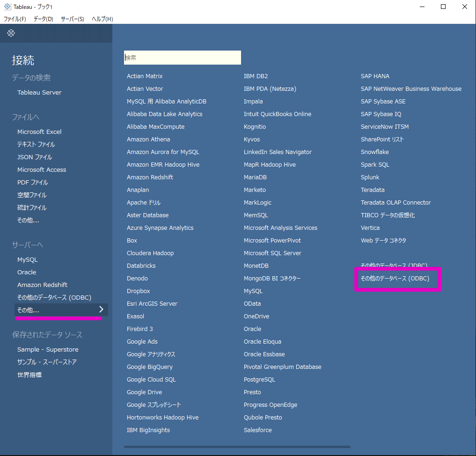Choose Teradata OLAP Connector
Screen dimensions: 476x456
coord(396,203)
